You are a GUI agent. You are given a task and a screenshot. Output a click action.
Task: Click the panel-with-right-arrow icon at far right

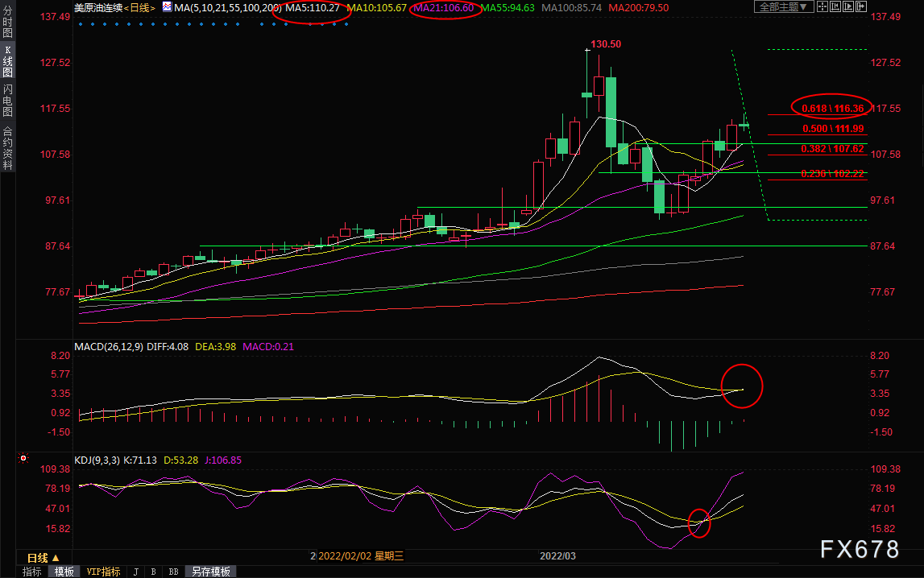tap(861, 6)
